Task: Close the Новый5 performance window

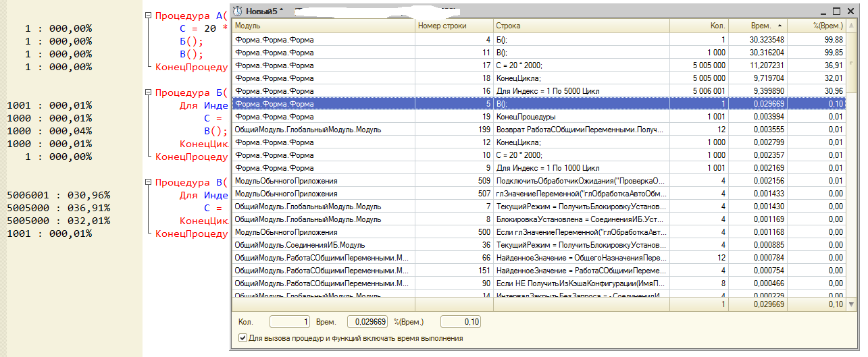Action: (x=850, y=11)
